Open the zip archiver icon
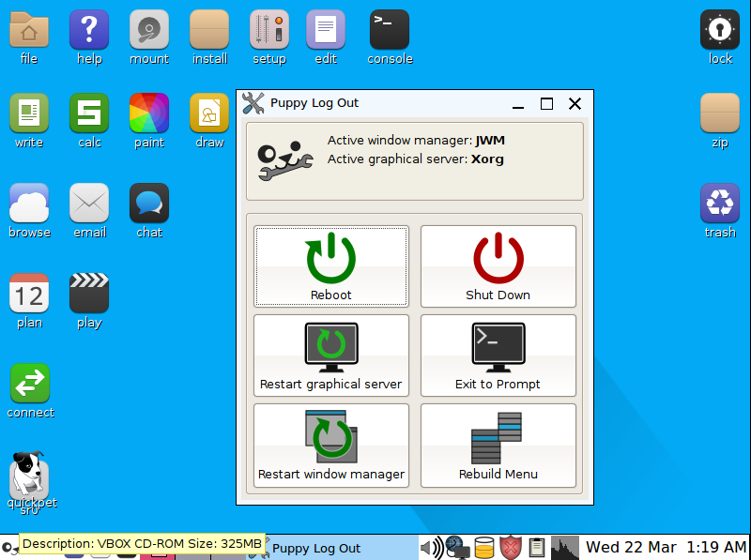 (x=720, y=113)
